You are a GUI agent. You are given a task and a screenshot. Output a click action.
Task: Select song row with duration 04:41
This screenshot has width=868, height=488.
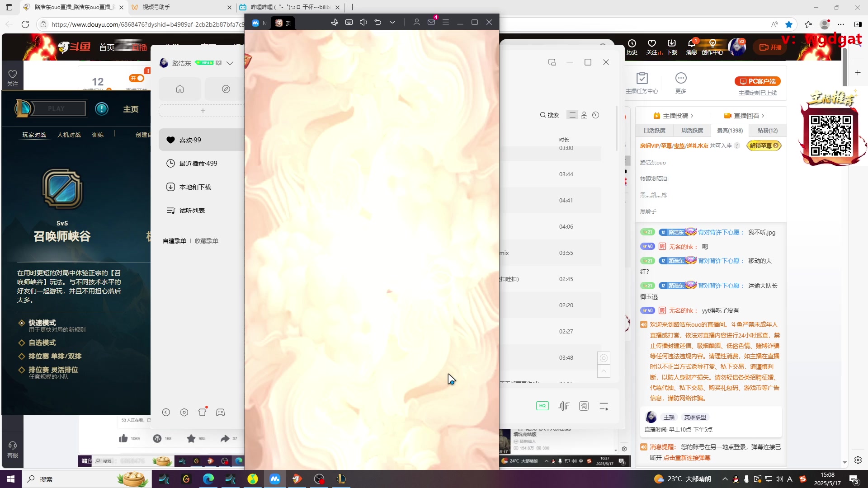[x=551, y=201]
